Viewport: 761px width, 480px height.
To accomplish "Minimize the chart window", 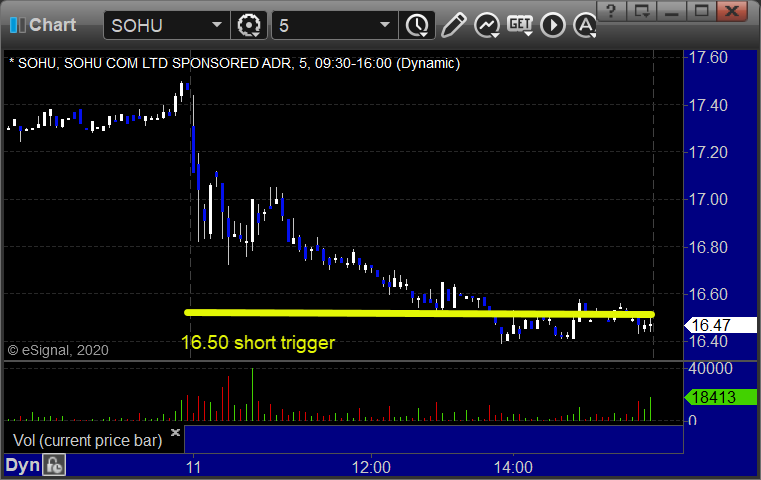I will (671, 10).
